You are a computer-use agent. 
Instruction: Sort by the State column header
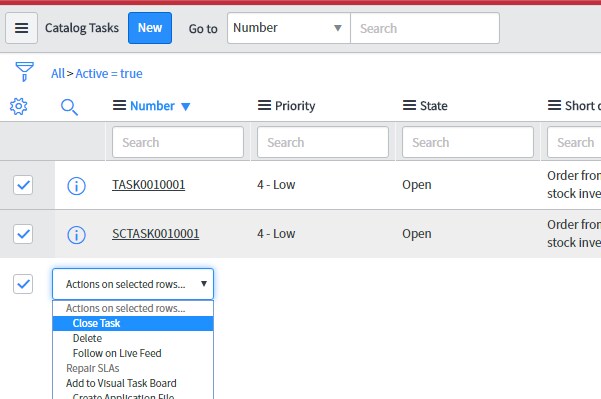(x=434, y=106)
